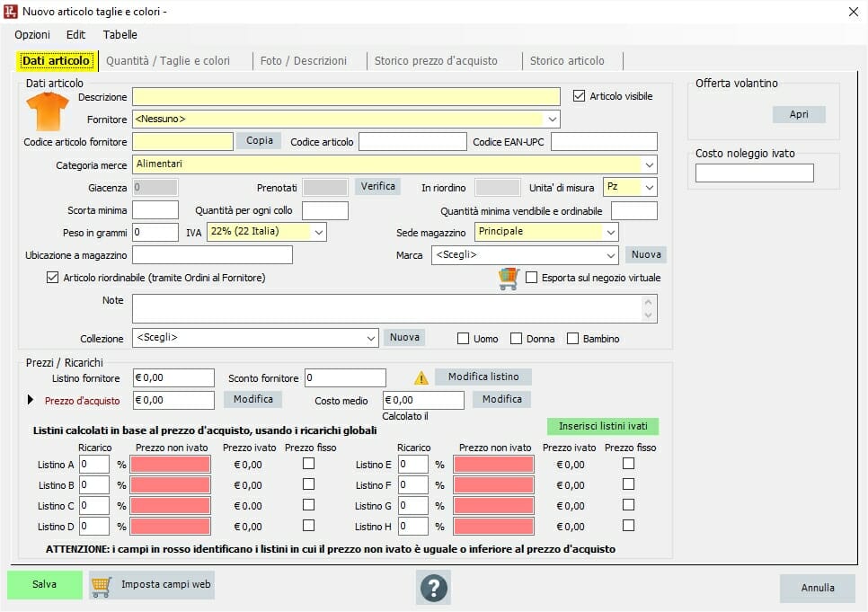Enable Prezzo fisso for Listino G
Screen dimensions: 868x612
coord(628,504)
